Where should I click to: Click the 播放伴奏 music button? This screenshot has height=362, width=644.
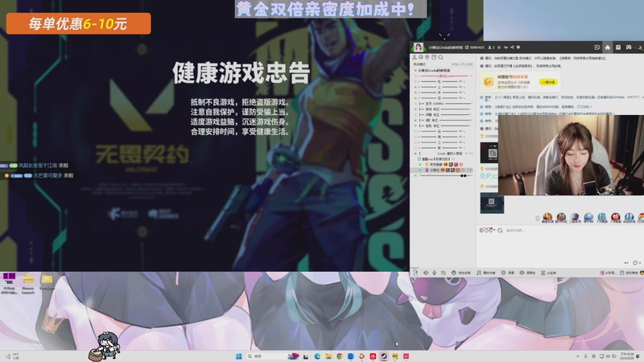click(485, 273)
